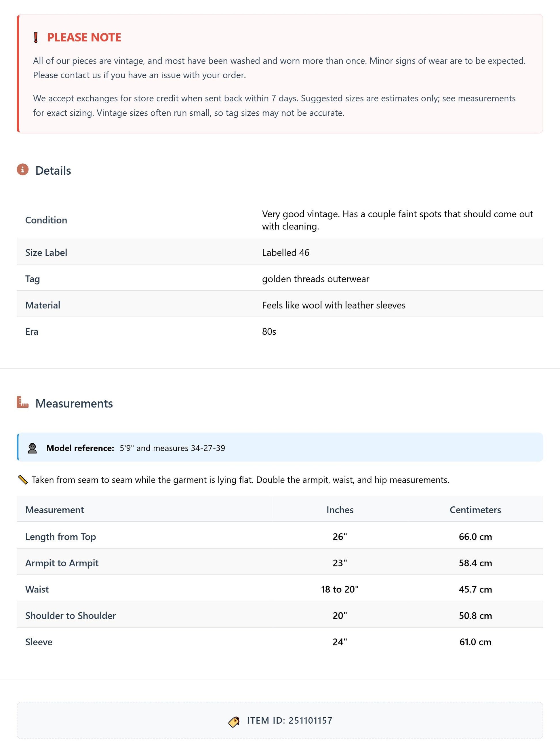
Task: Click the Model reference label
Action: pyautogui.click(x=80, y=448)
